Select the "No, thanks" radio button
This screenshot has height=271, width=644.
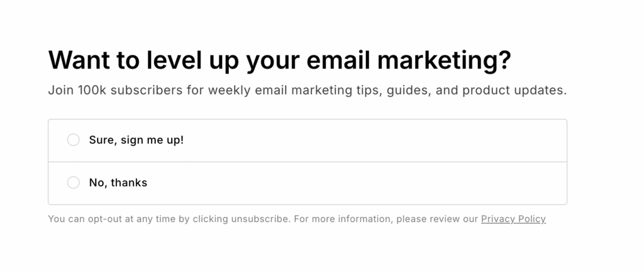tap(74, 183)
